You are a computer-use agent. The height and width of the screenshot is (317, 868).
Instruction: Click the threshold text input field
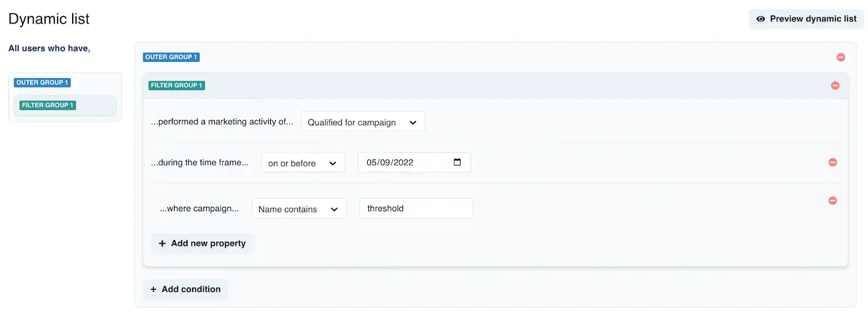click(x=416, y=208)
